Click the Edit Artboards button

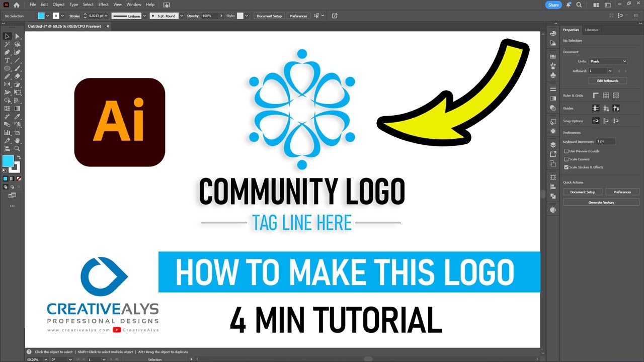pos(608,80)
